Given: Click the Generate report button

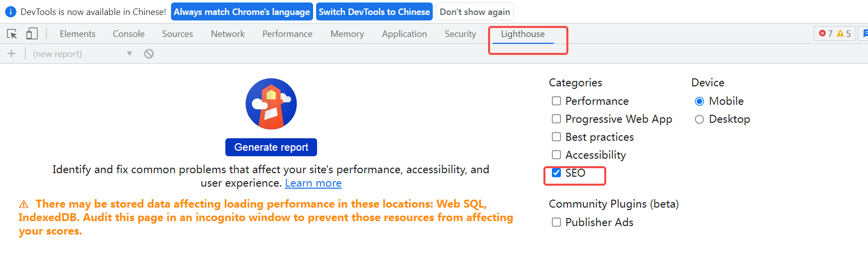Looking at the screenshot, I should [x=271, y=147].
